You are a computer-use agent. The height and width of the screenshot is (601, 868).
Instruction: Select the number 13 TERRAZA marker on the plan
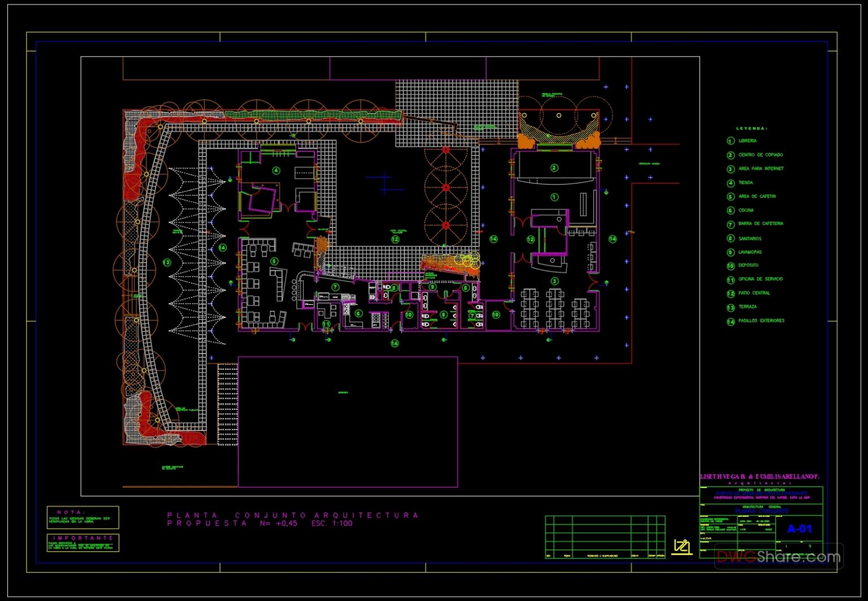pyautogui.click(x=167, y=262)
